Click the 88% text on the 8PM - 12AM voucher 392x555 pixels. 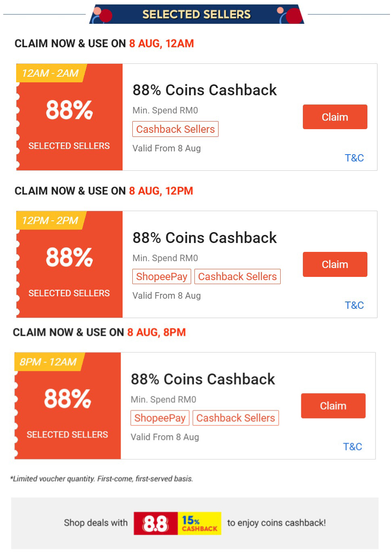[x=68, y=398]
